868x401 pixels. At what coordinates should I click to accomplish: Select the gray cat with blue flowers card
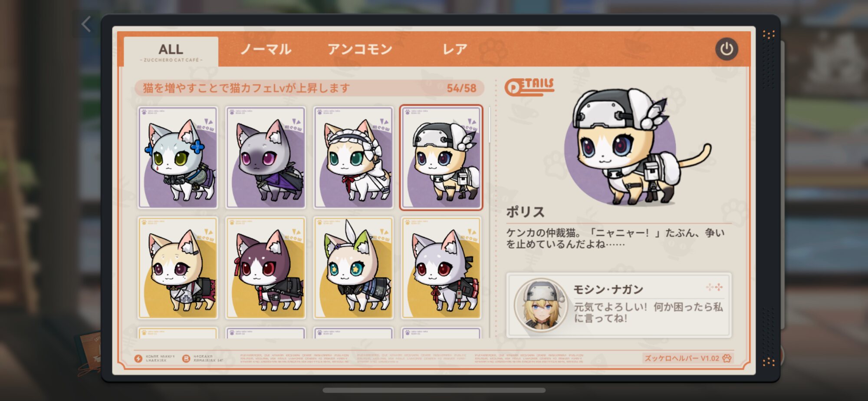[178, 158]
